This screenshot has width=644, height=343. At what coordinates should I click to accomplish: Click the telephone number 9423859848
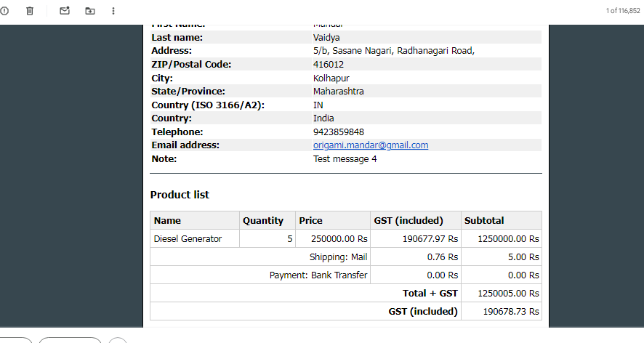point(338,132)
